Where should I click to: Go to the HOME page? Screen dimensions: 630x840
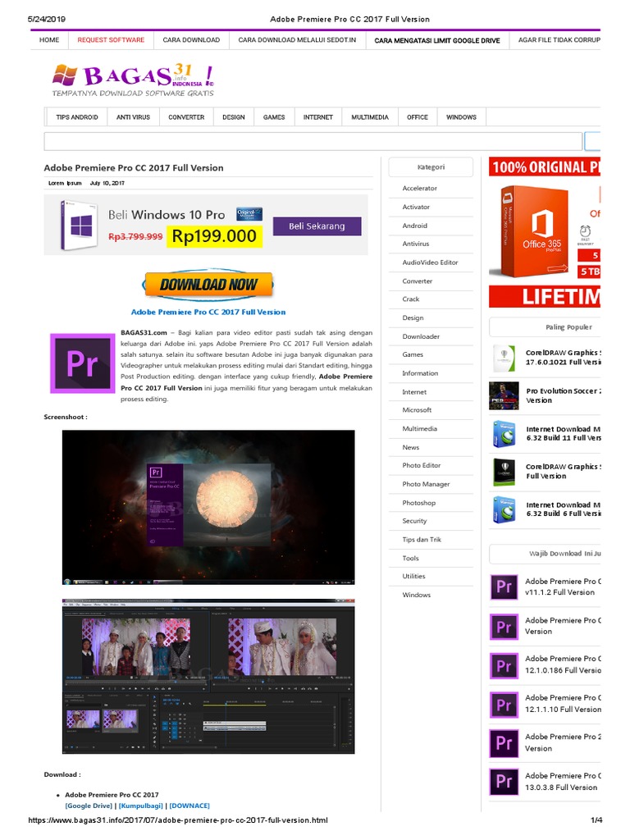49,39
